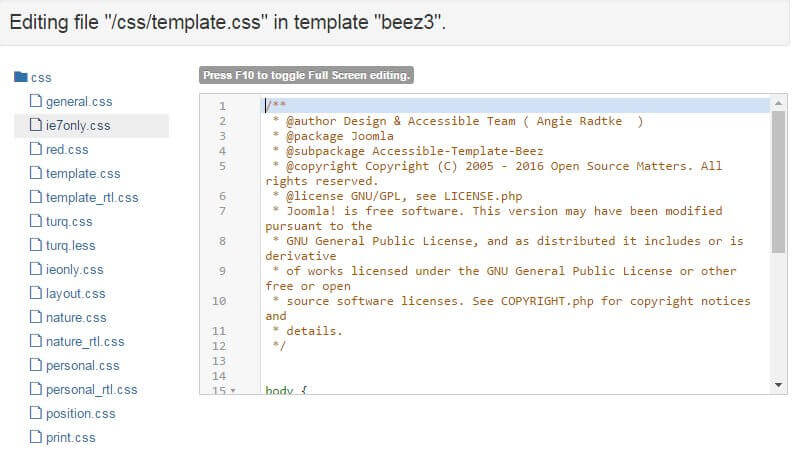Fold the code block at line 15
Screen dimensions: 800x451
pyautogui.click(x=233, y=391)
